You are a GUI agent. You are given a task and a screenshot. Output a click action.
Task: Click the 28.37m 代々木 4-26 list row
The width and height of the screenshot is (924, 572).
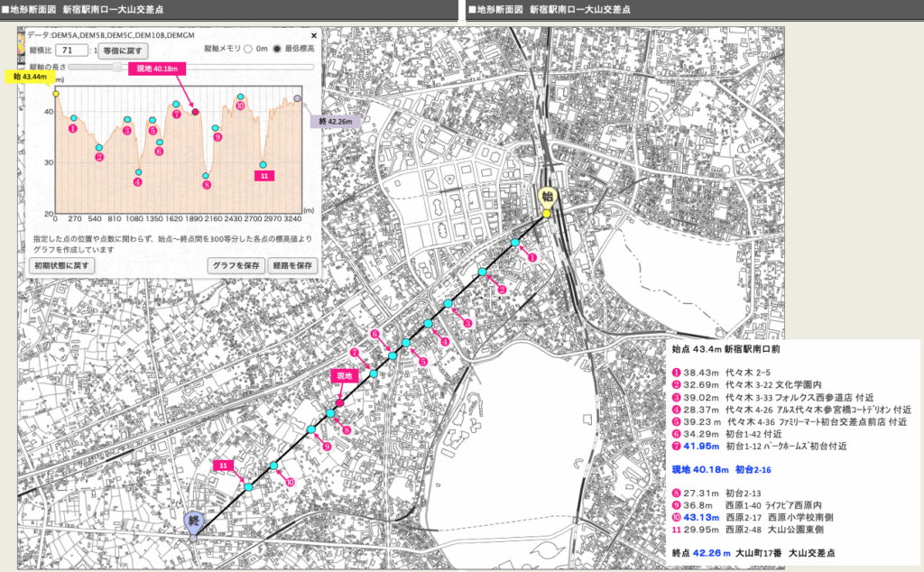tap(792, 410)
